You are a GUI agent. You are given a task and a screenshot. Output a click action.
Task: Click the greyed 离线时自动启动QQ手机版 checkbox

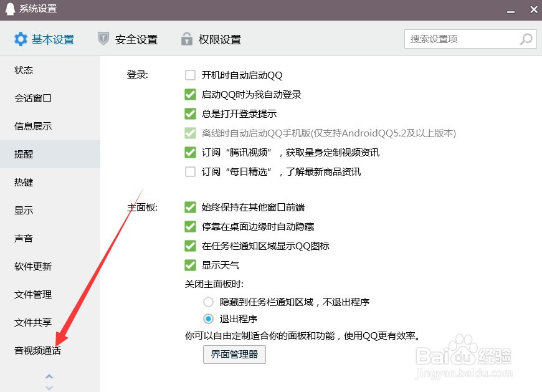click(x=190, y=133)
